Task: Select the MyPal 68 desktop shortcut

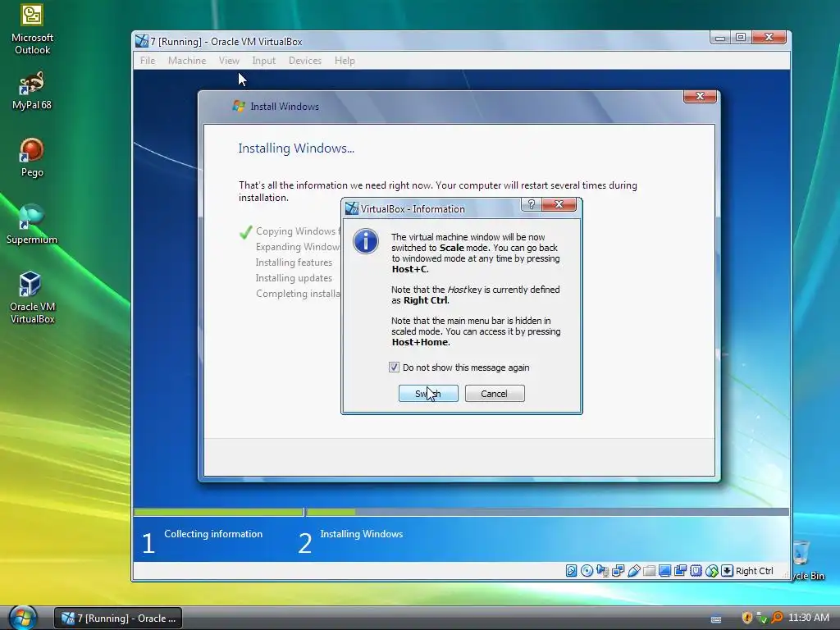Action: pos(32,91)
